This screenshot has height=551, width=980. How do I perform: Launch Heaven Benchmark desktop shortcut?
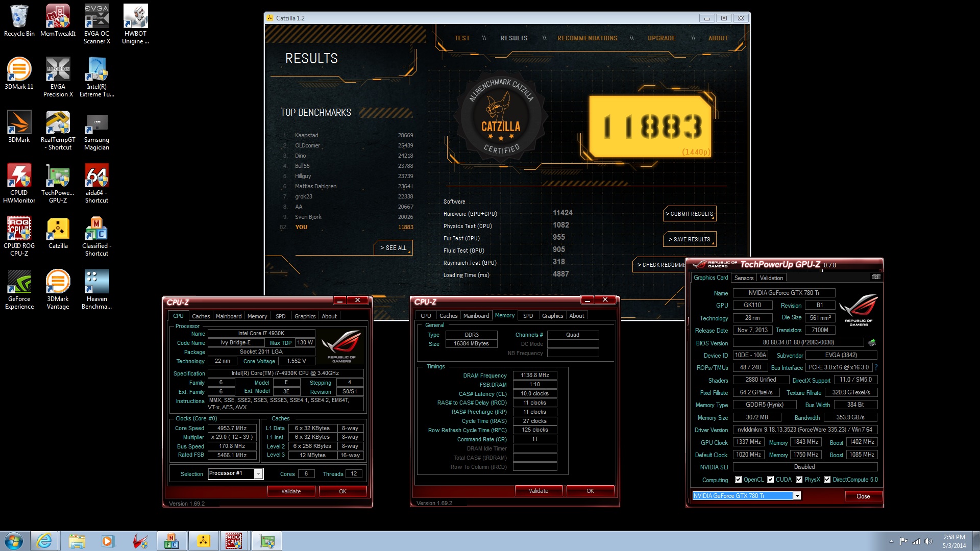[x=96, y=290]
